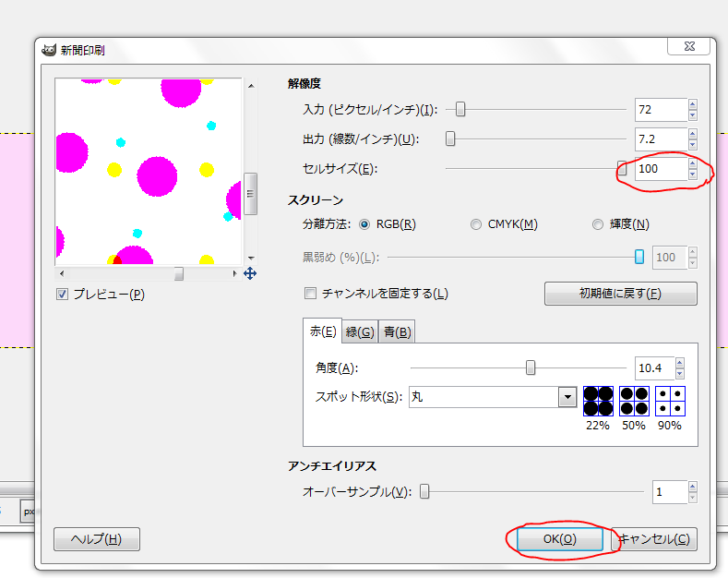The height and width of the screenshot is (578, 728).
Task: Increase 出力 value with up stepper
Action: (x=693, y=134)
